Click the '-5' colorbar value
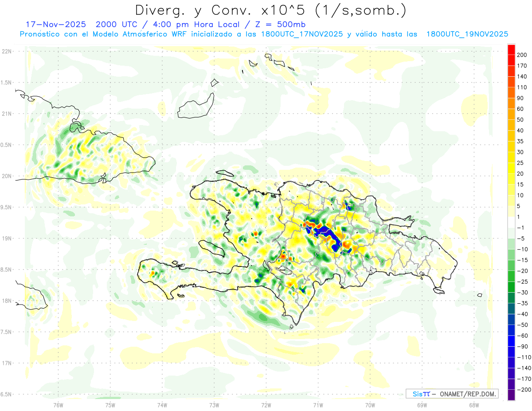The image size is (532, 411). click(x=520, y=239)
